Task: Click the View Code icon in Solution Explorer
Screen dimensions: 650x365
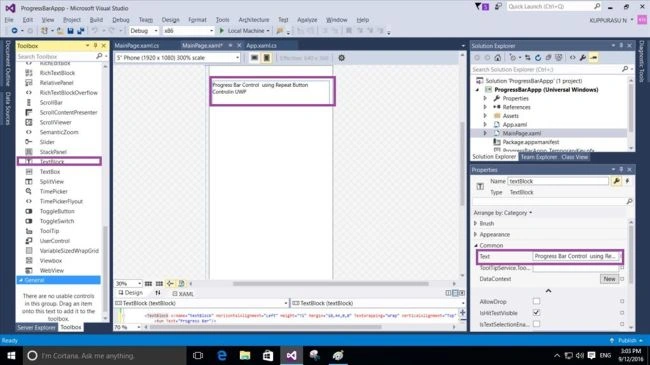Action: click(x=572, y=58)
